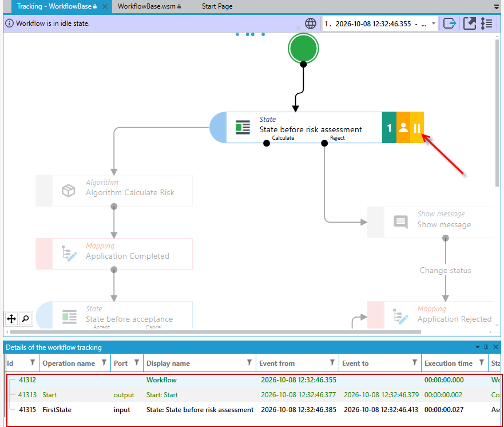The image size is (504, 427).
Task: Click the orange user icon on the State node
Action: coord(403,128)
